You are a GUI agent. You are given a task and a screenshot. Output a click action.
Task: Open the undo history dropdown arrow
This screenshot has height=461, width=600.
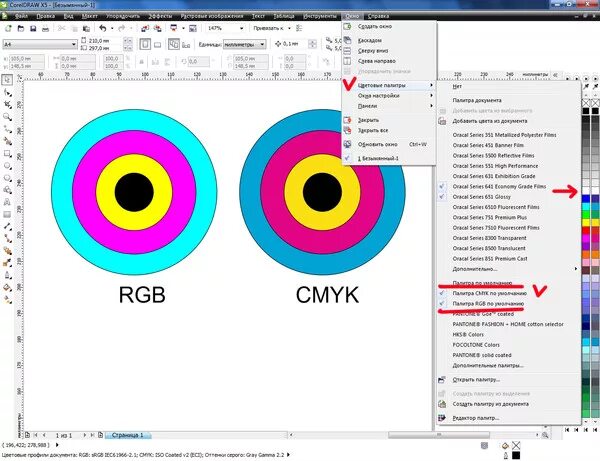click(112, 28)
